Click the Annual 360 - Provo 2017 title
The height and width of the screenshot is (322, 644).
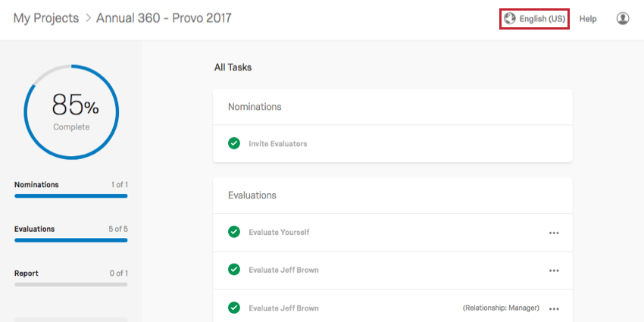click(x=164, y=18)
